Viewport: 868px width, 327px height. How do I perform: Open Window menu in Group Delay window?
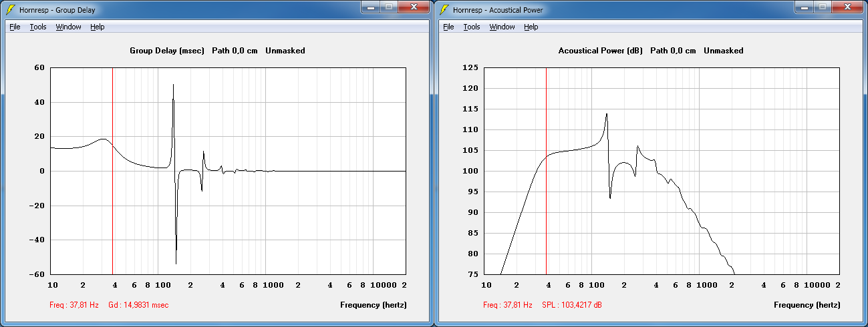pos(68,27)
